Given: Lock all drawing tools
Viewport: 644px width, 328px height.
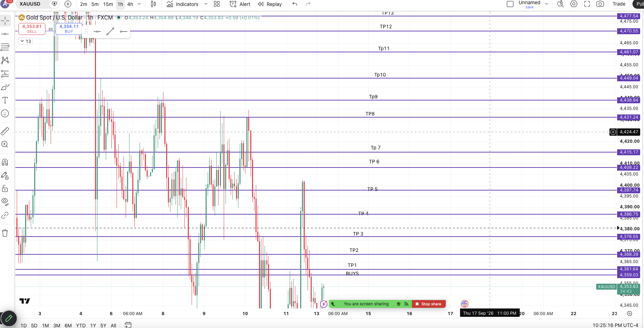Looking at the screenshot, I should 5,189.
